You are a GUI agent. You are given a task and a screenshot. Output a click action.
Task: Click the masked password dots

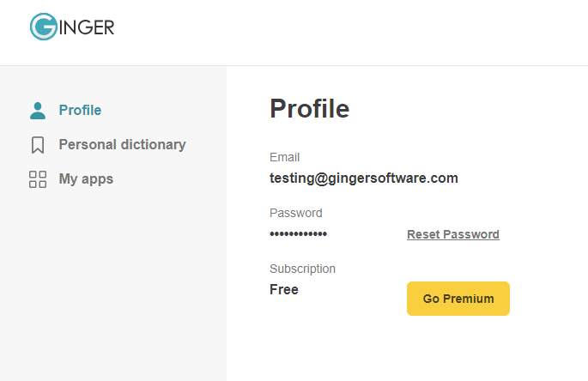298,234
